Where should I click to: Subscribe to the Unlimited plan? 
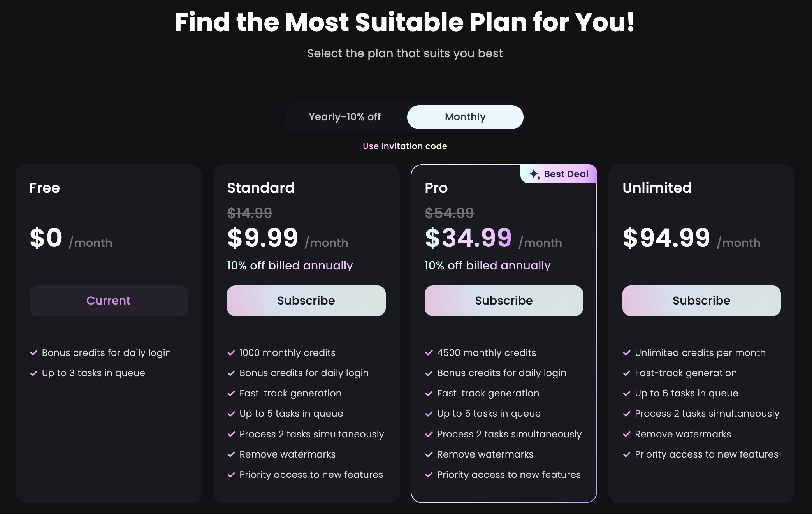click(x=701, y=301)
